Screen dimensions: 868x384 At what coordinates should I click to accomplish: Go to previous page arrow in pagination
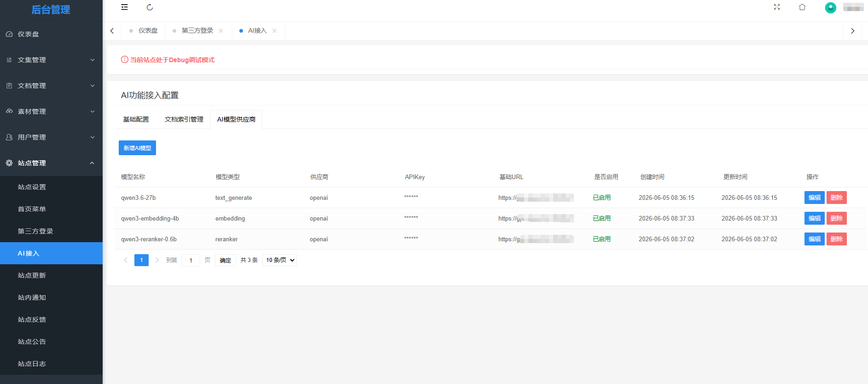point(126,260)
